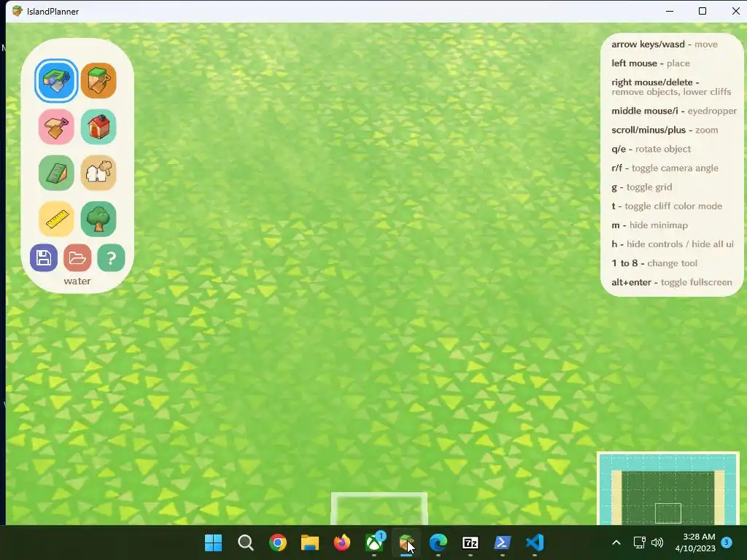Click the 'alt+enter - toggle fullscreen' hint

672,282
